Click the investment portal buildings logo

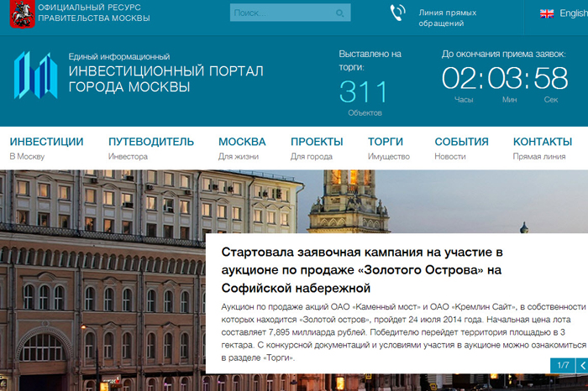(36, 75)
